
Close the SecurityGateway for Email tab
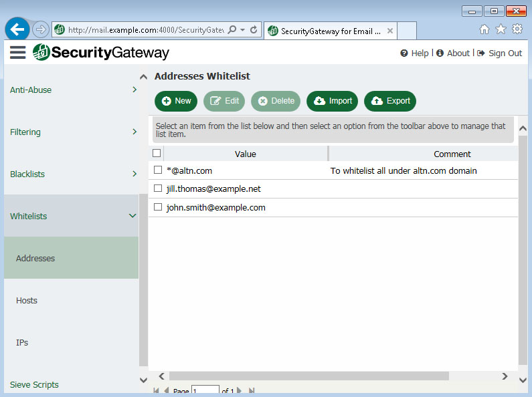(x=390, y=31)
